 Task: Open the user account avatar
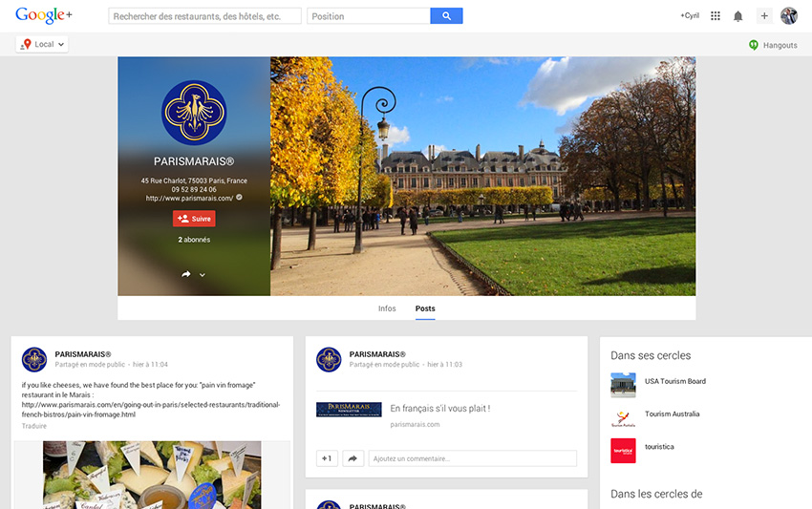coord(789,16)
